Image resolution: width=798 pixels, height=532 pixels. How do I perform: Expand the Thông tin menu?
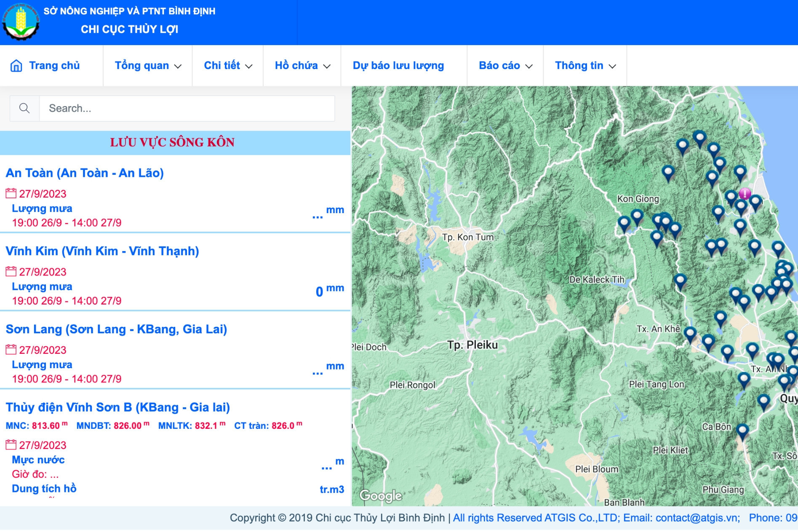[585, 66]
